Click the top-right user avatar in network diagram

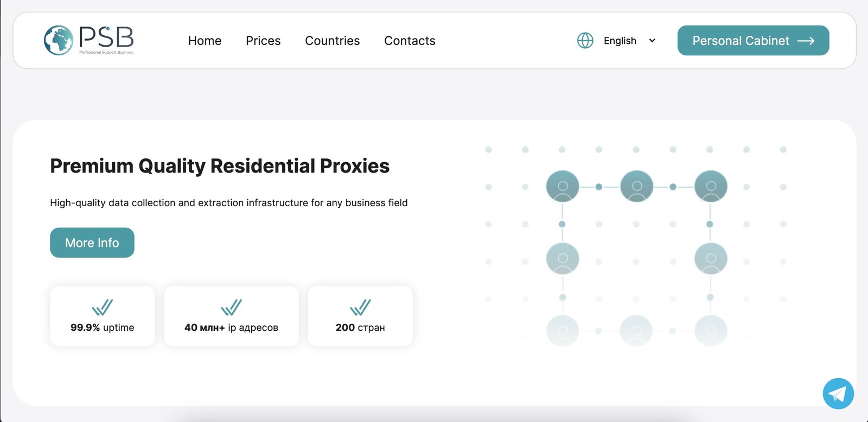(711, 187)
